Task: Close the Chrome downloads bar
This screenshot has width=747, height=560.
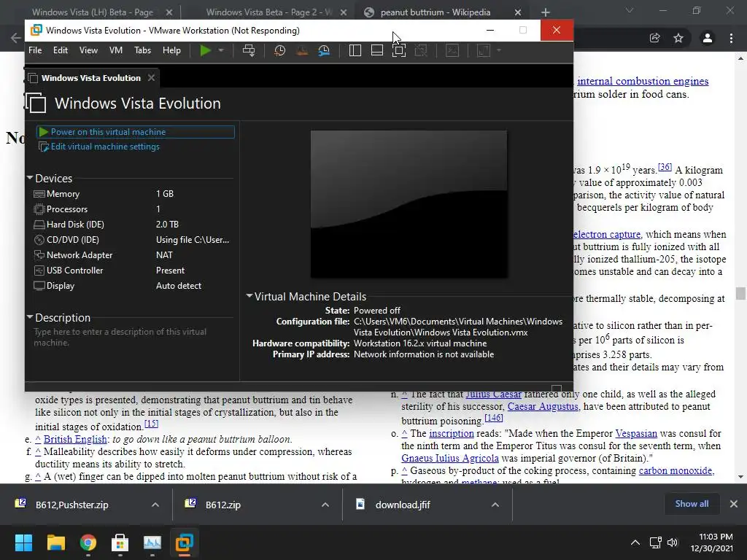Action: pyautogui.click(x=734, y=504)
